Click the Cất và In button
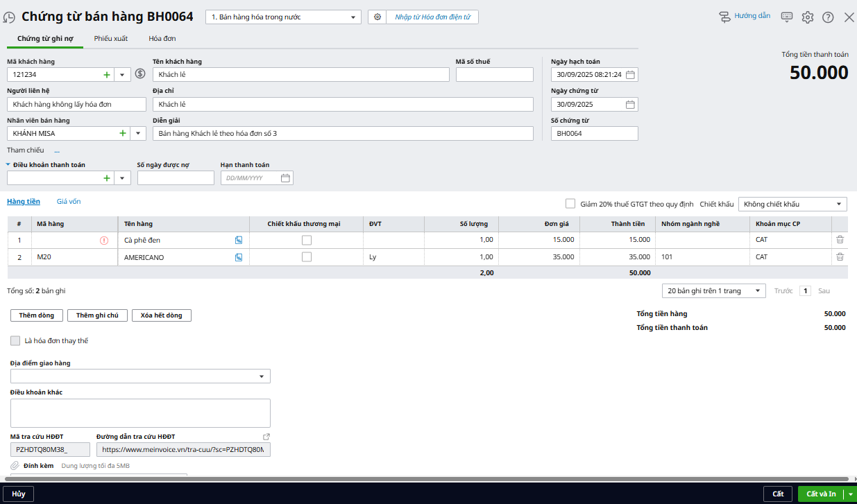Image resolution: width=857 pixels, height=504 pixels. click(820, 494)
